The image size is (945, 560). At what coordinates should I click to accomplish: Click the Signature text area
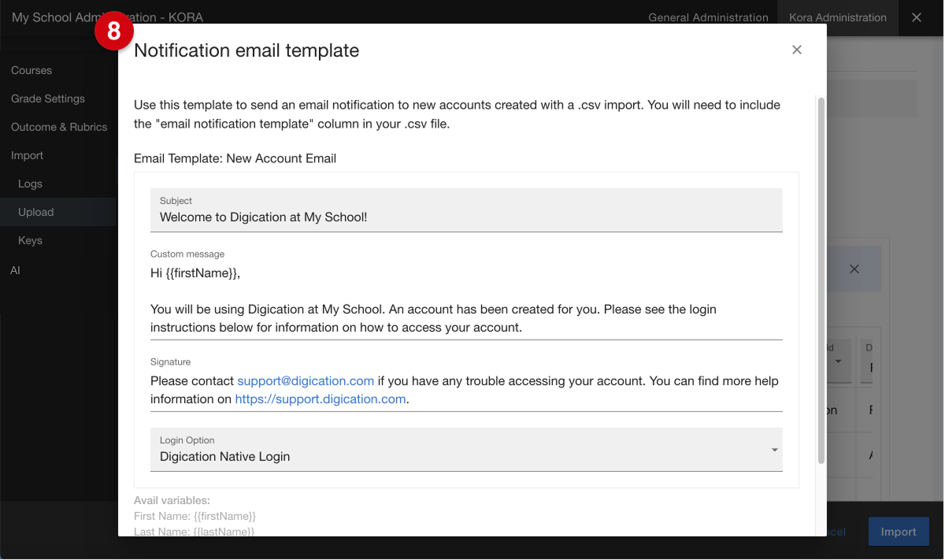pyautogui.click(x=466, y=390)
